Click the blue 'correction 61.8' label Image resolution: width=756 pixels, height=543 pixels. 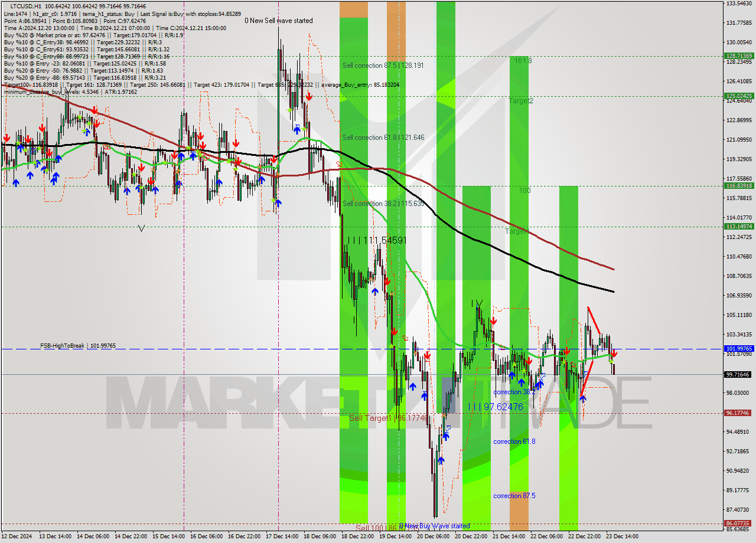(514, 441)
